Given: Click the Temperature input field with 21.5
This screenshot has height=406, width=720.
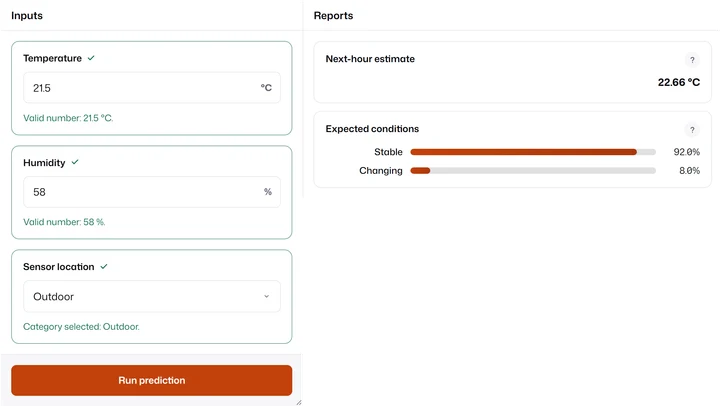Looking at the screenshot, I should (152, 87).
